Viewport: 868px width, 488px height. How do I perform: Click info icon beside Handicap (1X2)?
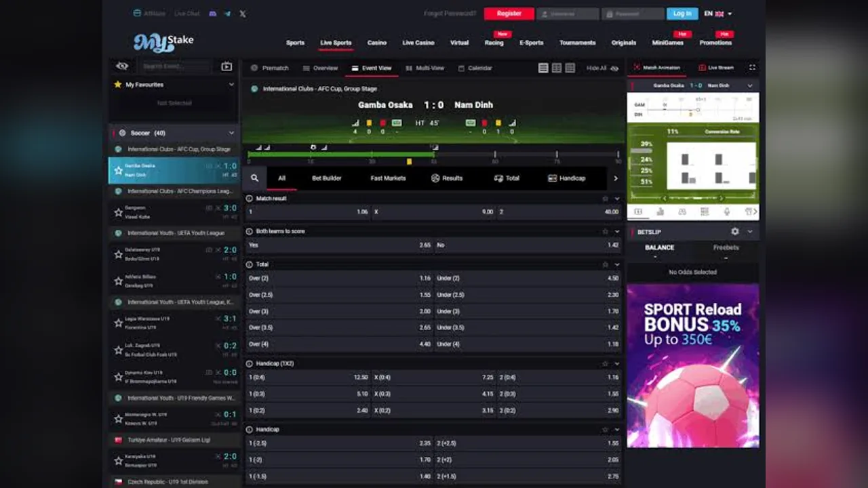pyautogui.click(x=249, y=363)
